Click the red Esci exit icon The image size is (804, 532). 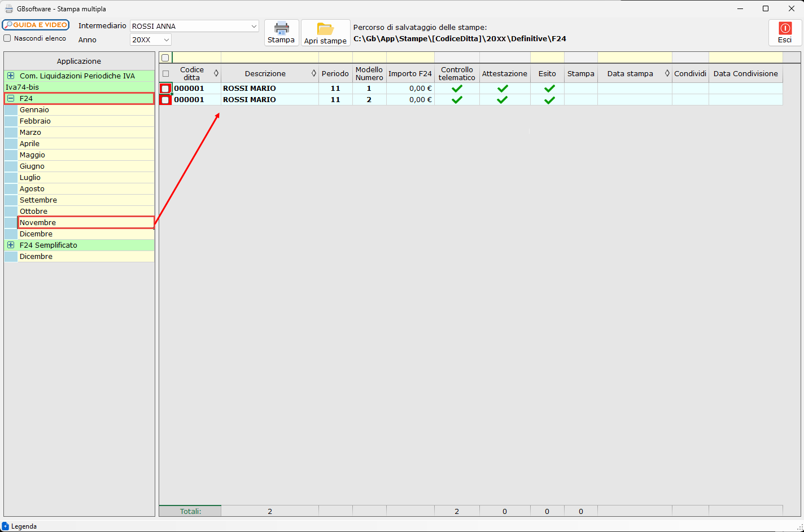point(785,28)
